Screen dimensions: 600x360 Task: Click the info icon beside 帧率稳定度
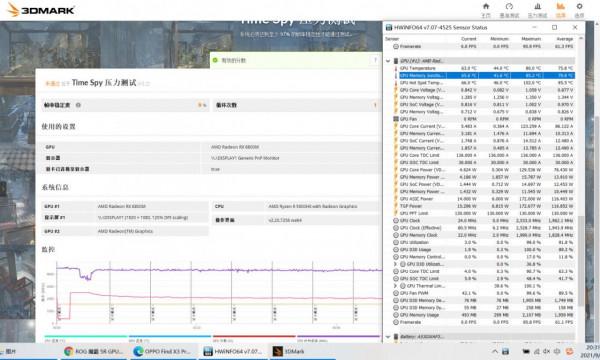click(78, 105)
